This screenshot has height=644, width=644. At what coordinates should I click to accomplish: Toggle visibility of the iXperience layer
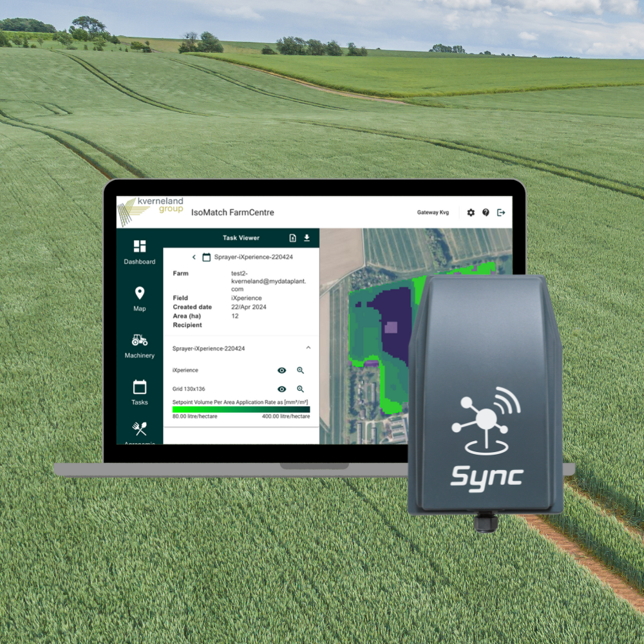pyautogui.click(x=282, y=370)
